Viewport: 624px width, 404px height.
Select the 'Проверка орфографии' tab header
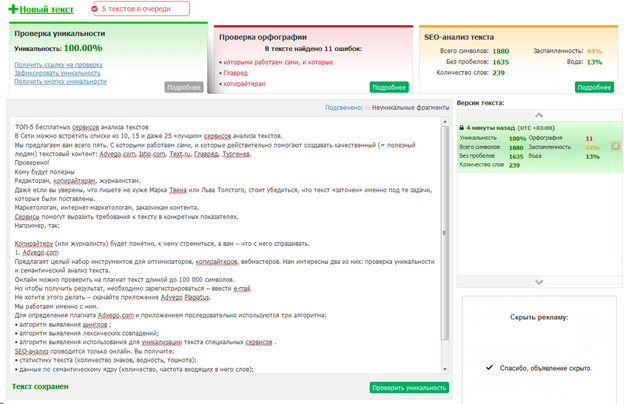[x=263, y=37]
